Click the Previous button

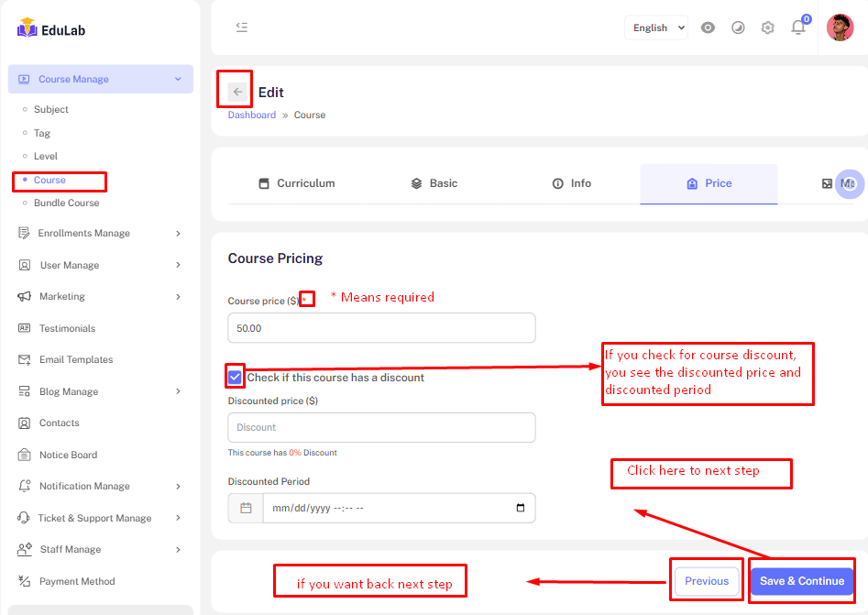(x=707, y=581)
